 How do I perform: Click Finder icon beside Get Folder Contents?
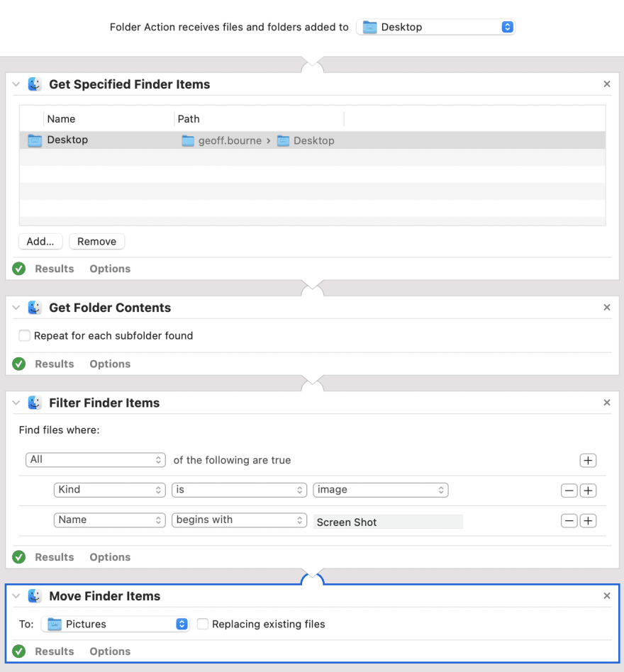pos(35,307)
